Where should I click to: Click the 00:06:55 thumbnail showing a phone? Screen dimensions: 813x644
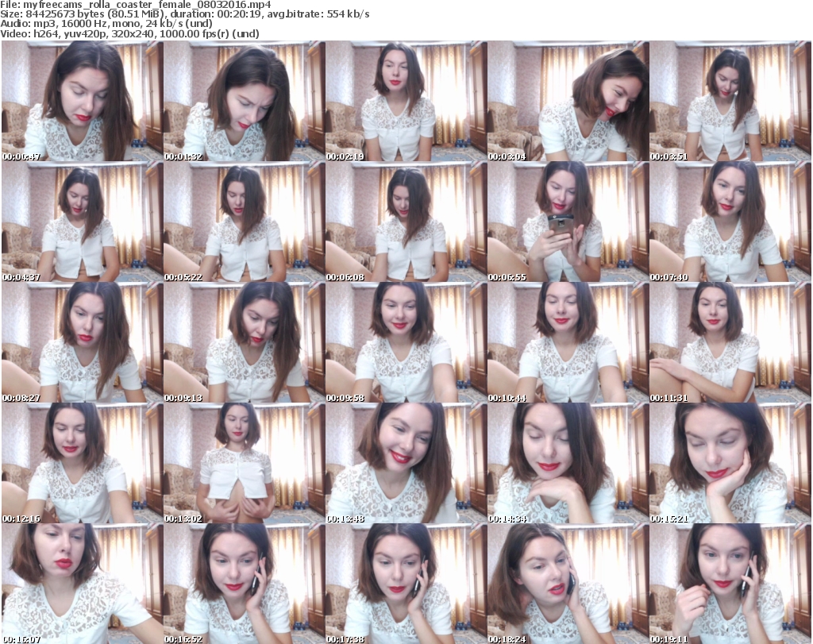pyautogui.click(x=568, y=222)
